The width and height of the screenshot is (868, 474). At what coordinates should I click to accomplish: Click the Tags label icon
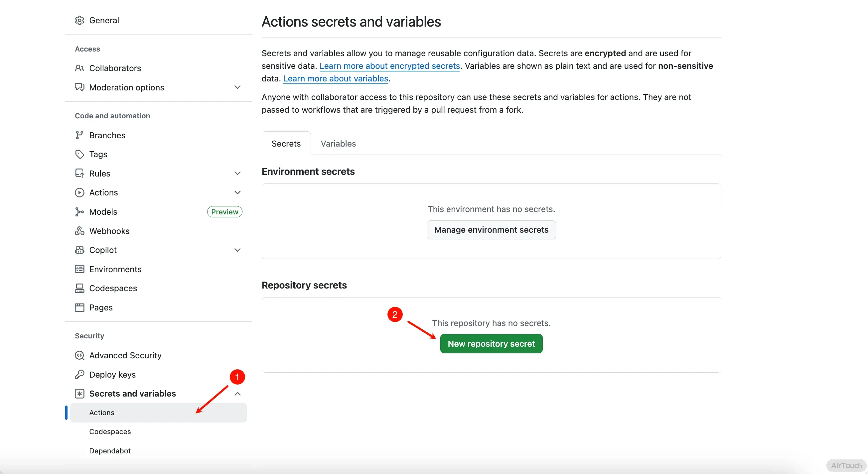coord(79,154)
